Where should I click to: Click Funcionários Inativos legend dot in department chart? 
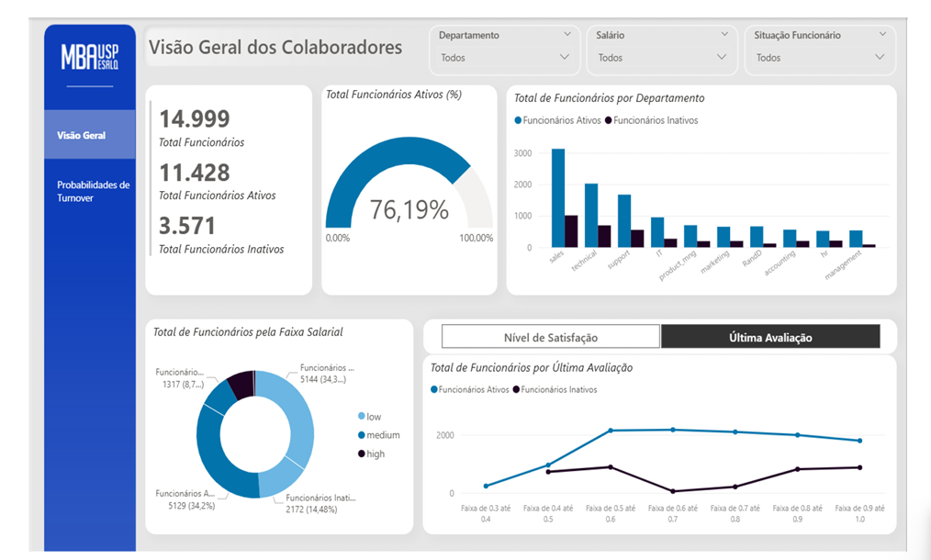tap(608, 120)
